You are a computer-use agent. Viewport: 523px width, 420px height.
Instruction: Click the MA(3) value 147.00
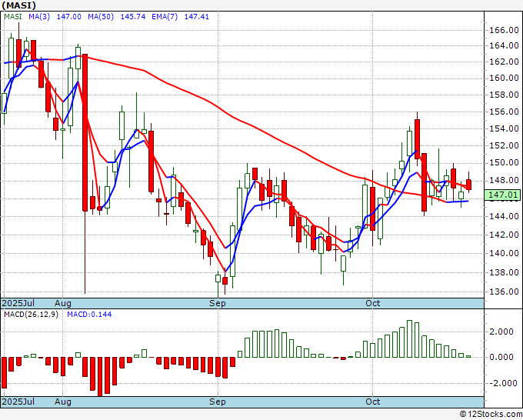pos(68,17)
